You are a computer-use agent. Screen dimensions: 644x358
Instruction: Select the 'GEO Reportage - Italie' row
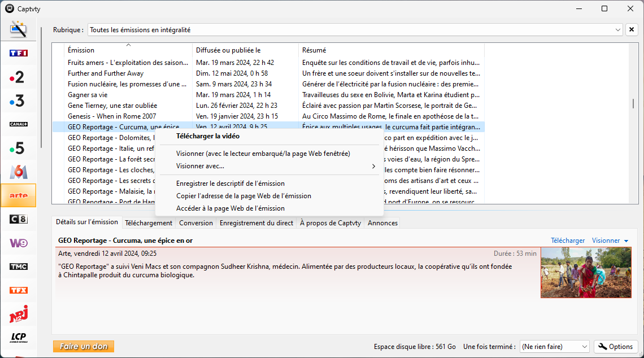point(111,148)
